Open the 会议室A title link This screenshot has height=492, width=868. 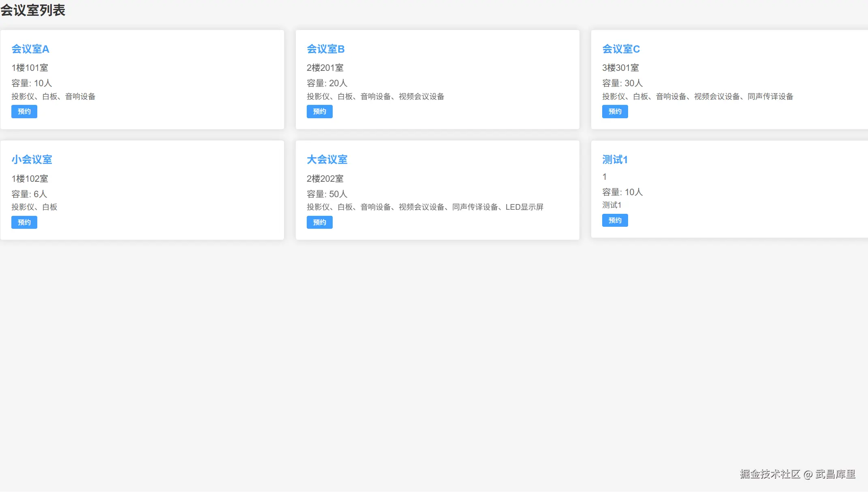[x=30, y=49]
